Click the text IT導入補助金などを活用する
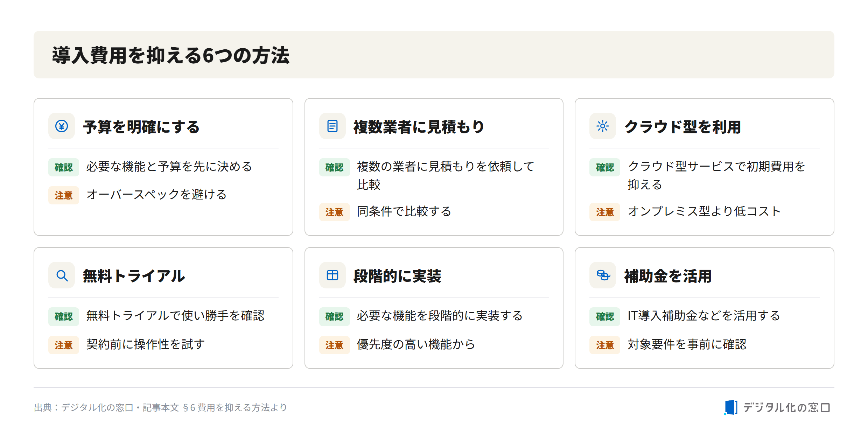The height and width of the screenshot is (448, 868). point(703,316)
